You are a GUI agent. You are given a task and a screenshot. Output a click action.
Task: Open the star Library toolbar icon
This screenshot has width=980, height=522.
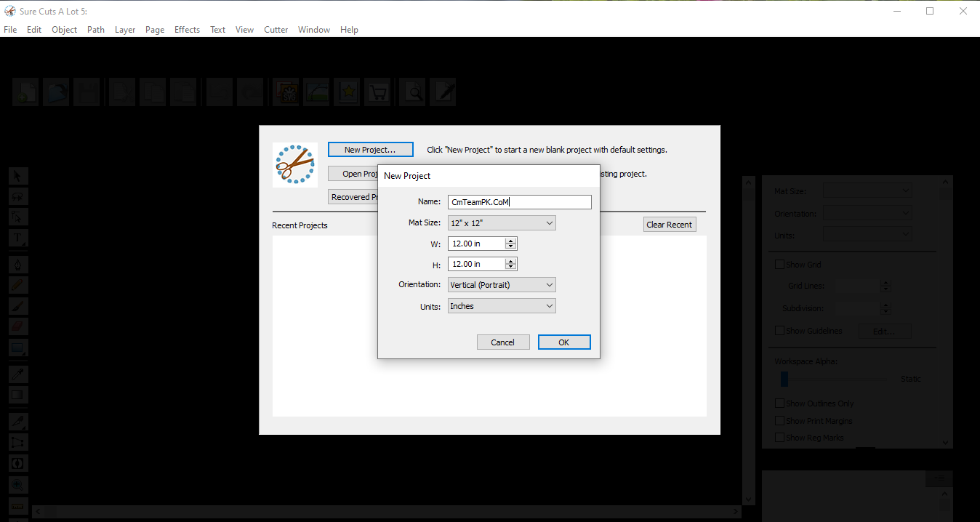347,92
